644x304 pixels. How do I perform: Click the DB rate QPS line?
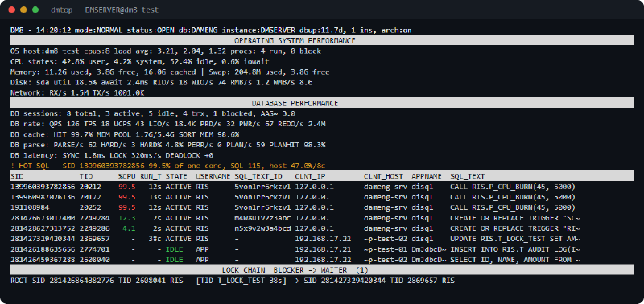[168, 124]
